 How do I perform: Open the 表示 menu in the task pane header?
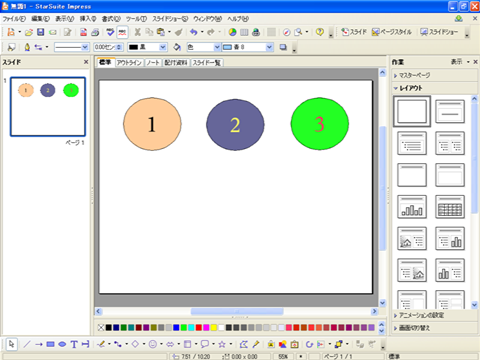point(460,62)
